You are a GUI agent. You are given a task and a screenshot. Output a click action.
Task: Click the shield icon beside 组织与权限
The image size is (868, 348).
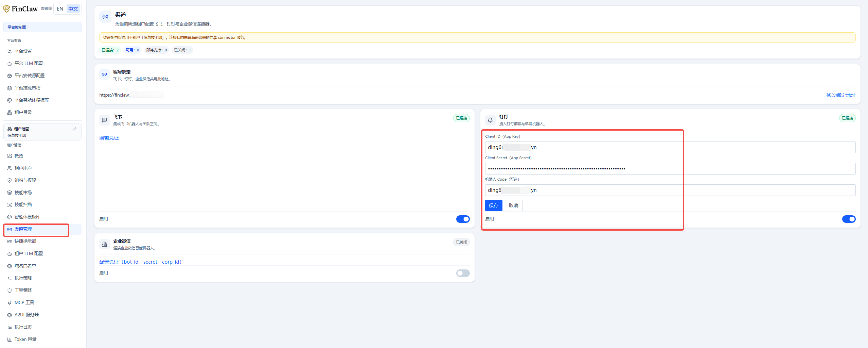[x=10, y=180]
